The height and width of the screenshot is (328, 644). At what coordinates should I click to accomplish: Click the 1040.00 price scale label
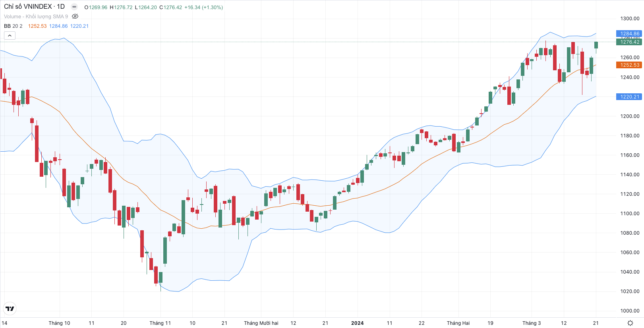630,272
